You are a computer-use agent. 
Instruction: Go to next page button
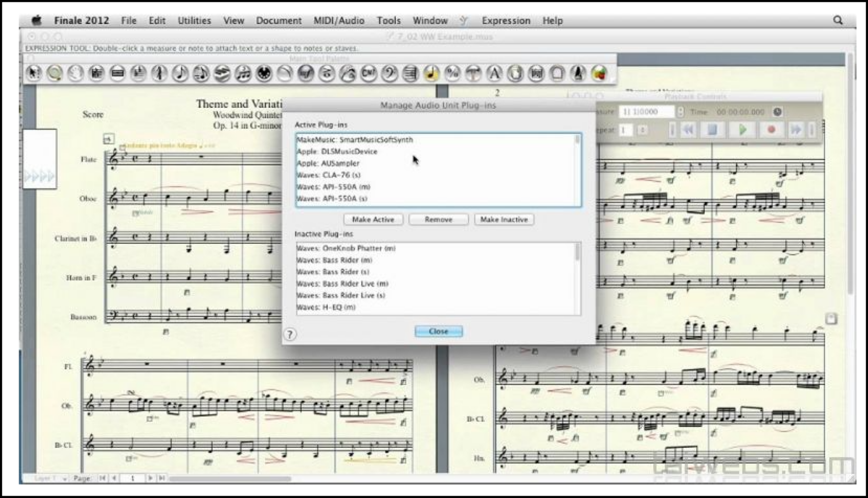150,478
